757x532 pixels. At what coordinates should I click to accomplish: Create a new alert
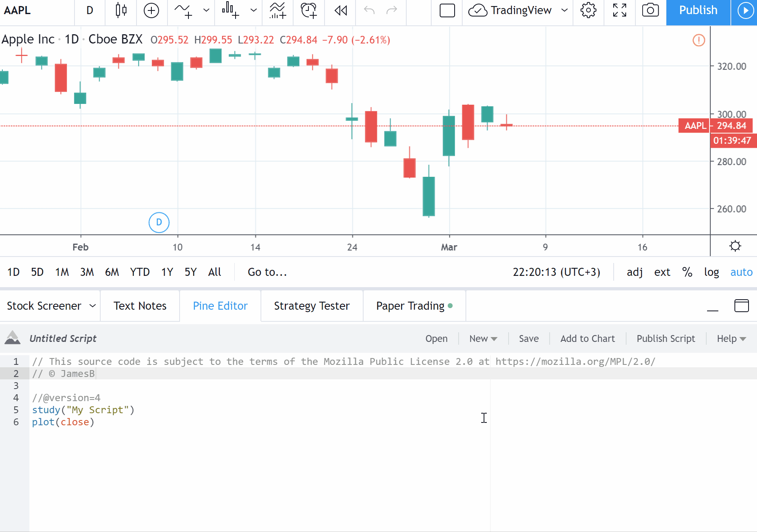pos(308,10)
